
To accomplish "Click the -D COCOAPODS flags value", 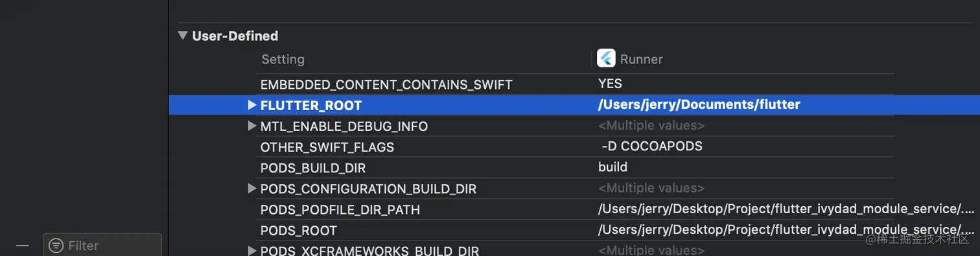I will click(x=652, y=146).
